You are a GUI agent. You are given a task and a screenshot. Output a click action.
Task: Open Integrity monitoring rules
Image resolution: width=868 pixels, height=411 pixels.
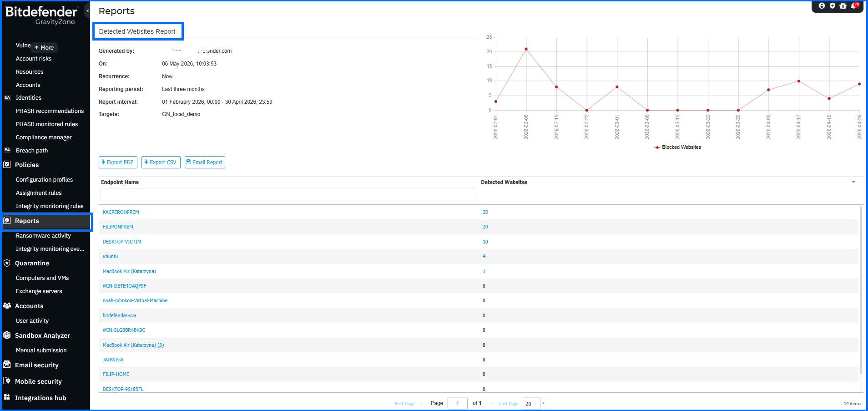pyautogui.click(x=50, y=206)
